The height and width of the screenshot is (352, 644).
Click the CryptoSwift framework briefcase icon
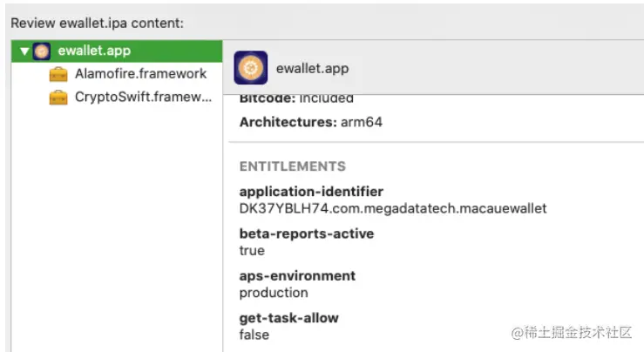tap(59, 97)
